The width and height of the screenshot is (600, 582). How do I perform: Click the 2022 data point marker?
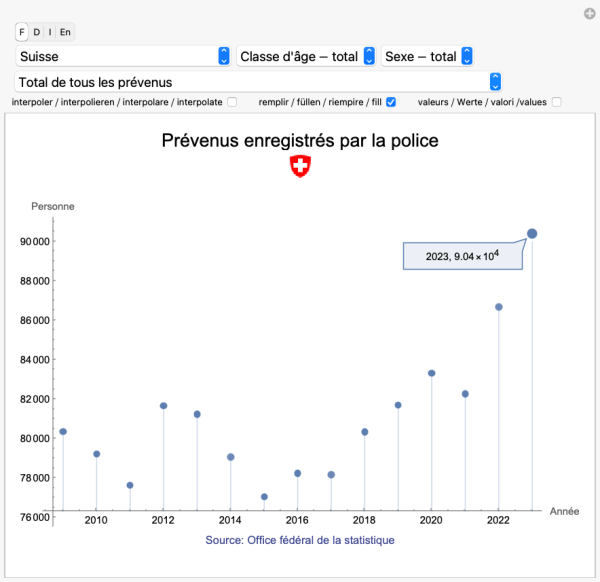[499, 307]
